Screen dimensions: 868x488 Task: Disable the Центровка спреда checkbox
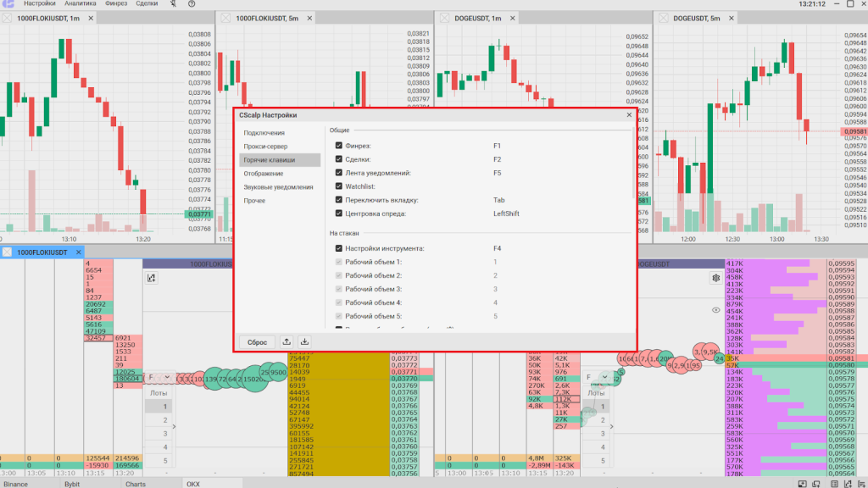pyautogui.click(x=339, y=213)
